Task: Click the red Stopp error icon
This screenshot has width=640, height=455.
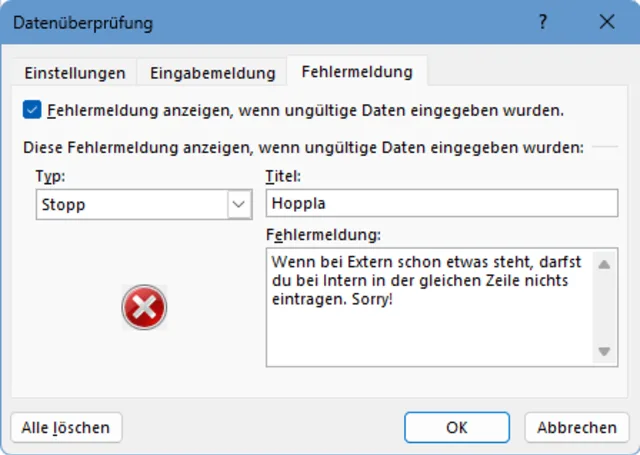Action: (144, 308)
